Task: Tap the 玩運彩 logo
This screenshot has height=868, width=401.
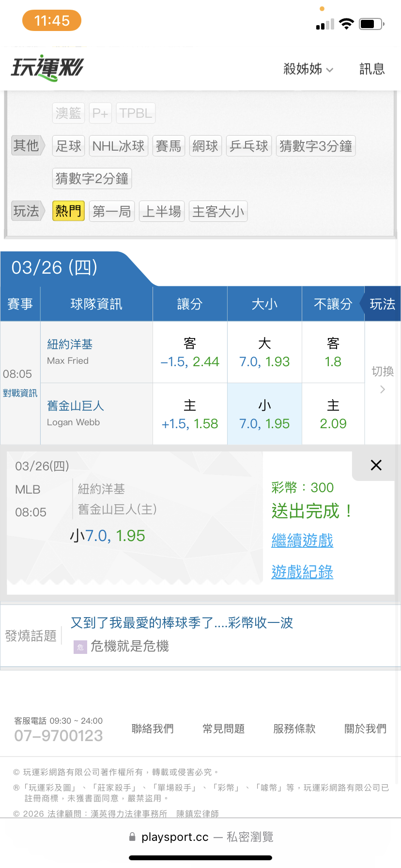Action: [x=47, y=68]
